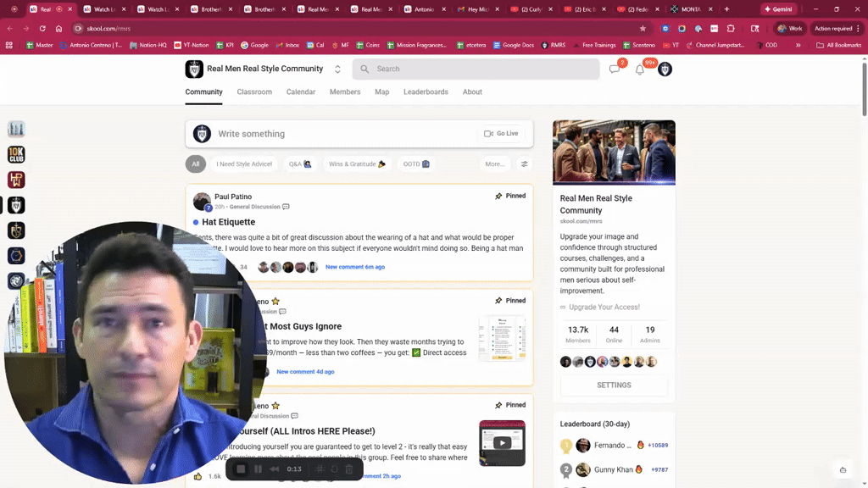Open Gunny Khan on the leaderboard

click(x=614, y=469)
